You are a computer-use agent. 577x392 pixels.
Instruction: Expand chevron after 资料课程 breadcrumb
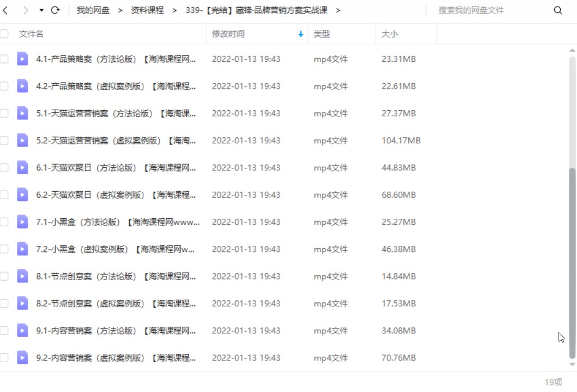click(174, 10)
